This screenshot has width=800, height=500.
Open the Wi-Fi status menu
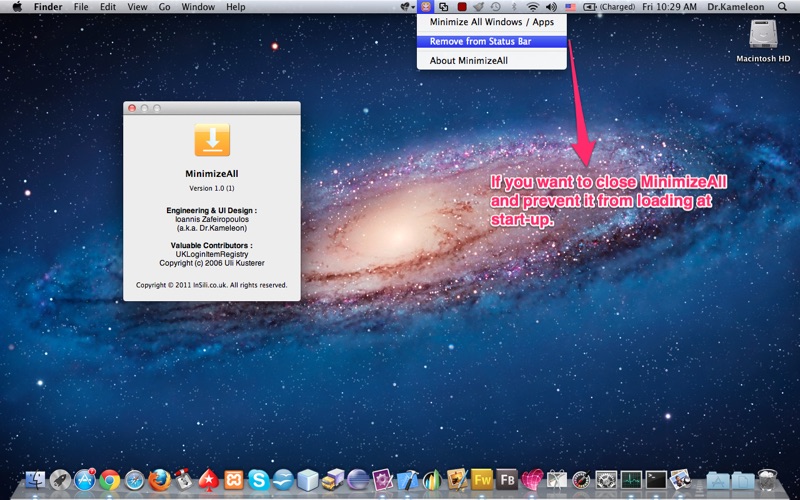click(x=533, y=7)
